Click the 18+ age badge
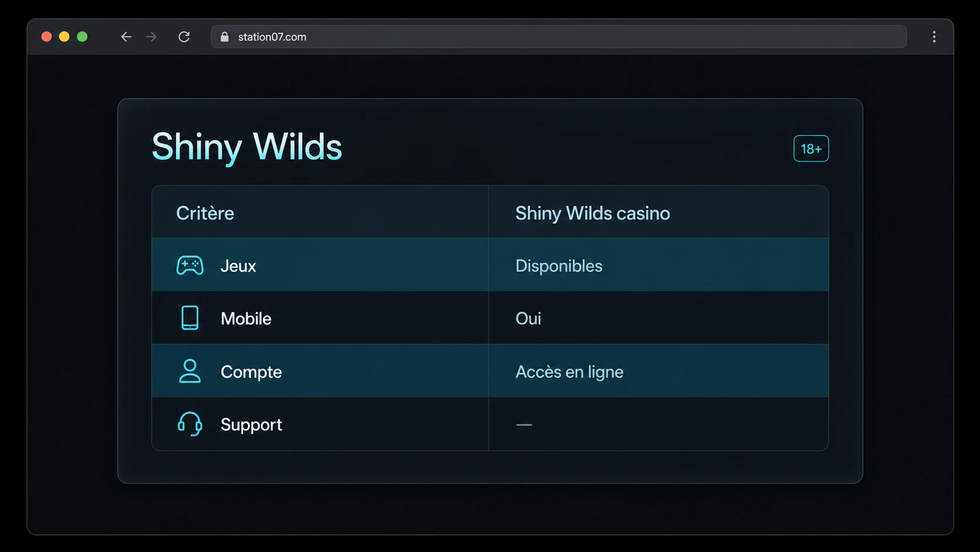980x552 pixels. [x=811, y=148]
